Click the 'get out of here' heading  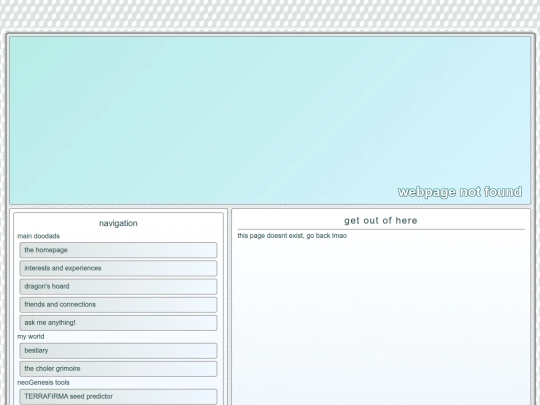point(381,220)
